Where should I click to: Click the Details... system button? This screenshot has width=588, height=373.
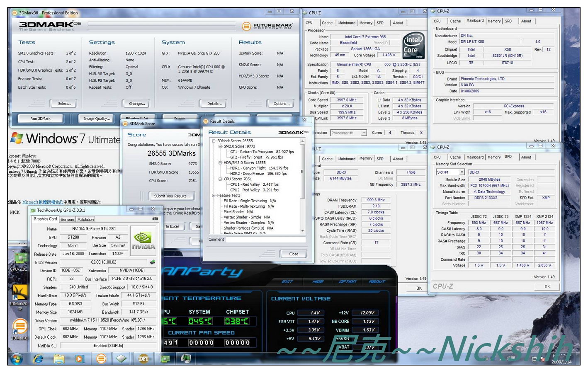pos(214,104)
